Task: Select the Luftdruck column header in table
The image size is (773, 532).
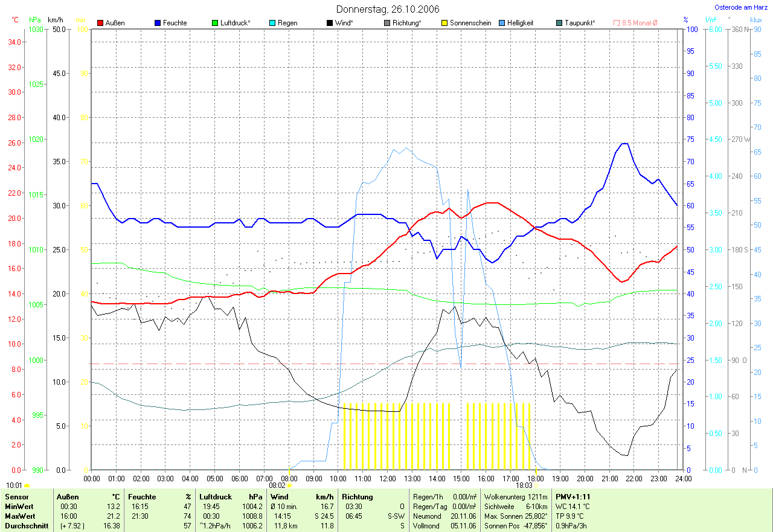Action: pyautogui.click(x=216, y=496)
